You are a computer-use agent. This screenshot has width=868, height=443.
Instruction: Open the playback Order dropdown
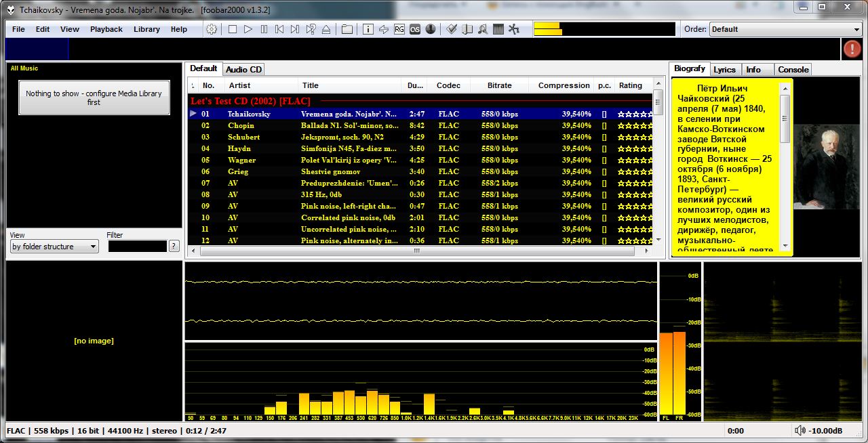tap(785, 29)
